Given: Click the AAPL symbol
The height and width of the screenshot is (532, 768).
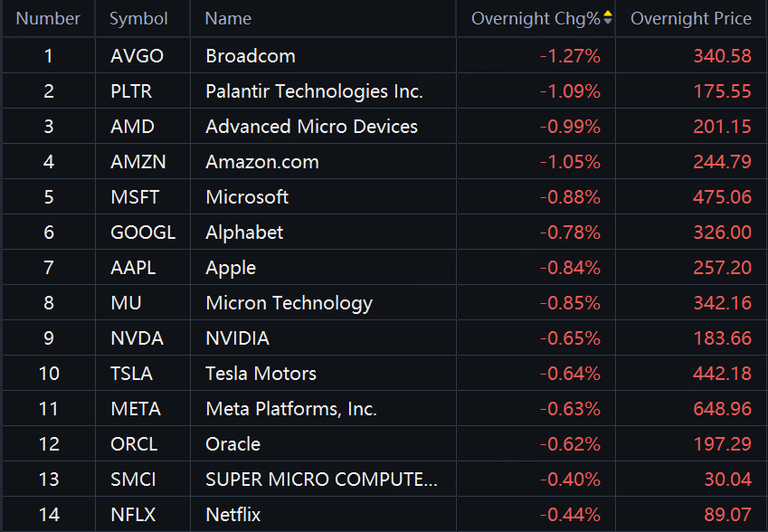Looking at the screenshot, I should click(x=133, y=268).
